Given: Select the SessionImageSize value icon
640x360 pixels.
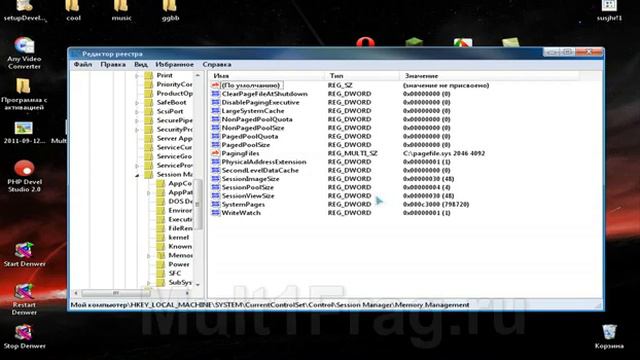Looking at the screenshot, I should 216,179.
